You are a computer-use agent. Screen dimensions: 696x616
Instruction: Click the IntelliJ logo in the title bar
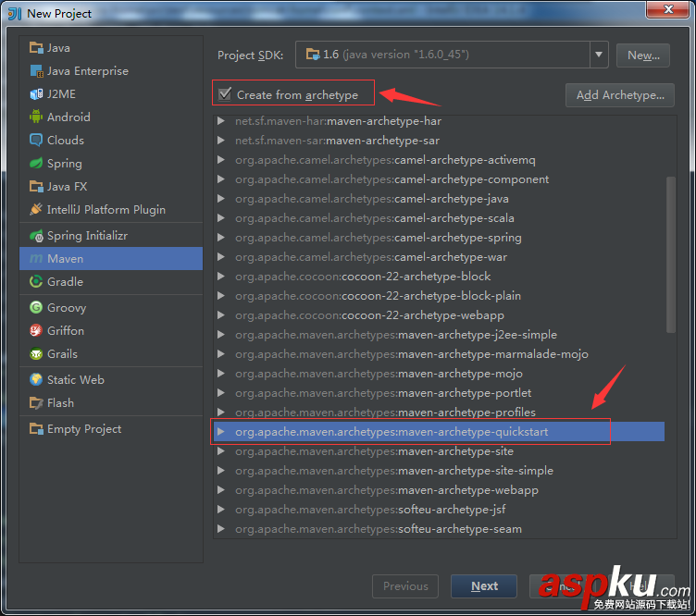click(15, 13)
